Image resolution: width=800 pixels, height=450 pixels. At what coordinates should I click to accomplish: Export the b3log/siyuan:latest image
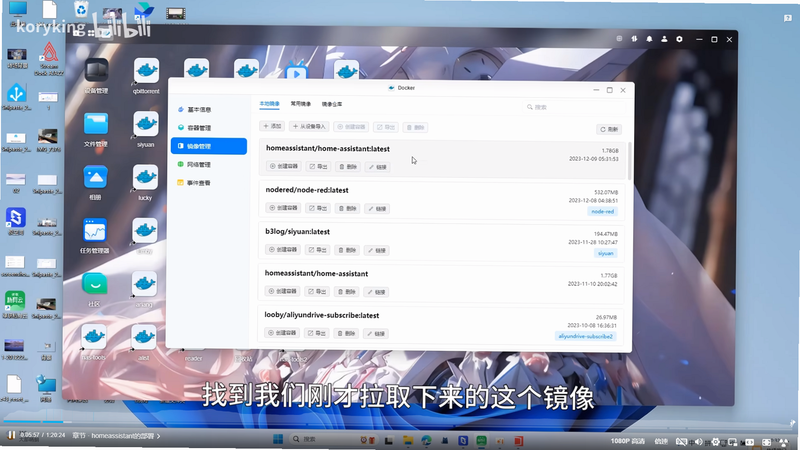(317, 250)
